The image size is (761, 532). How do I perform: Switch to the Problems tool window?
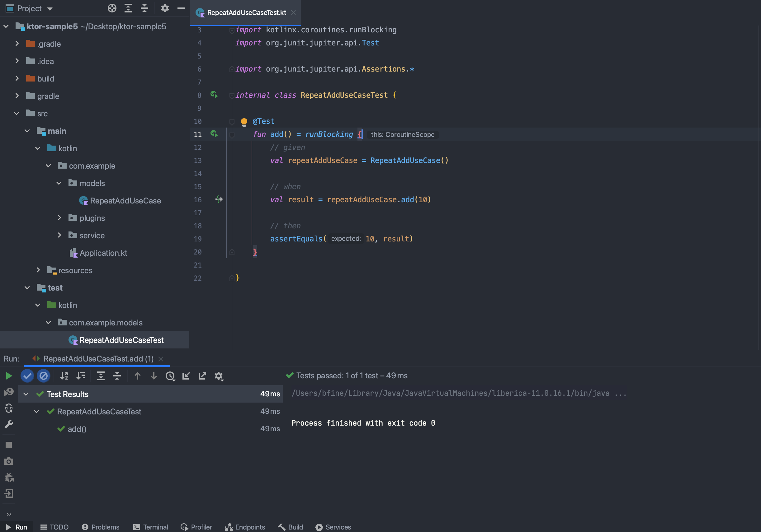coord(101,527)
